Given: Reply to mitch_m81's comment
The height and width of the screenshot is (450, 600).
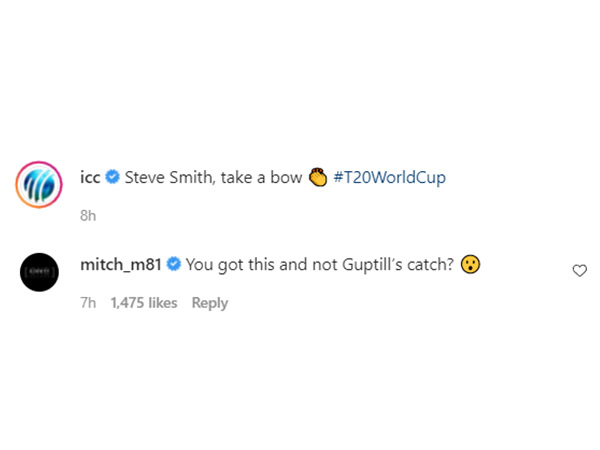Looking at the screenshot, I should (210, 303).
